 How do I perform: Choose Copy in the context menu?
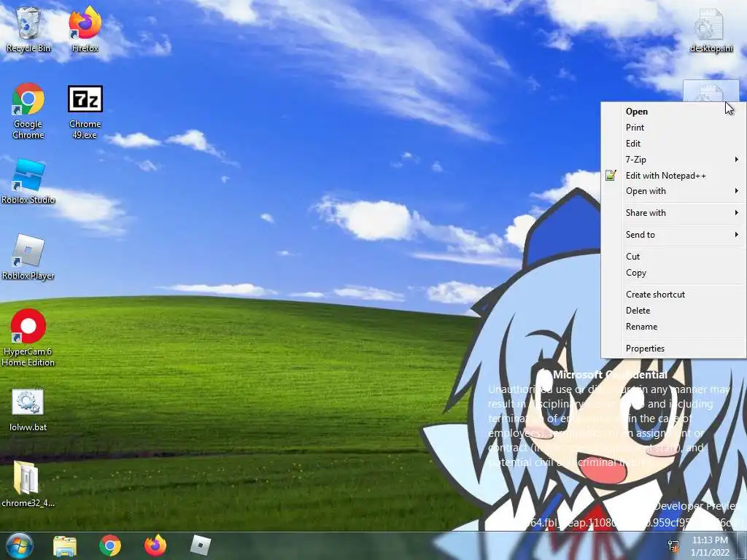(x=673, y=273)
